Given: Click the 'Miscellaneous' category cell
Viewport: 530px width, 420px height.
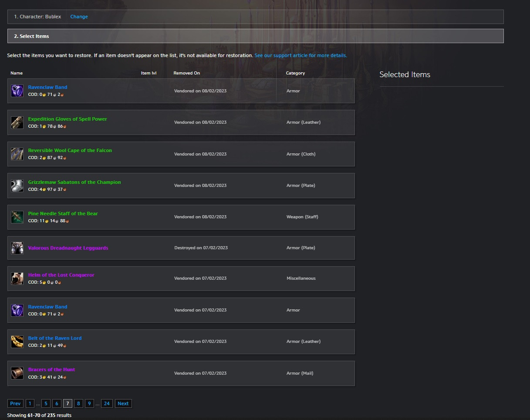Looking at the screenshot, I should (x=301, y=278).
